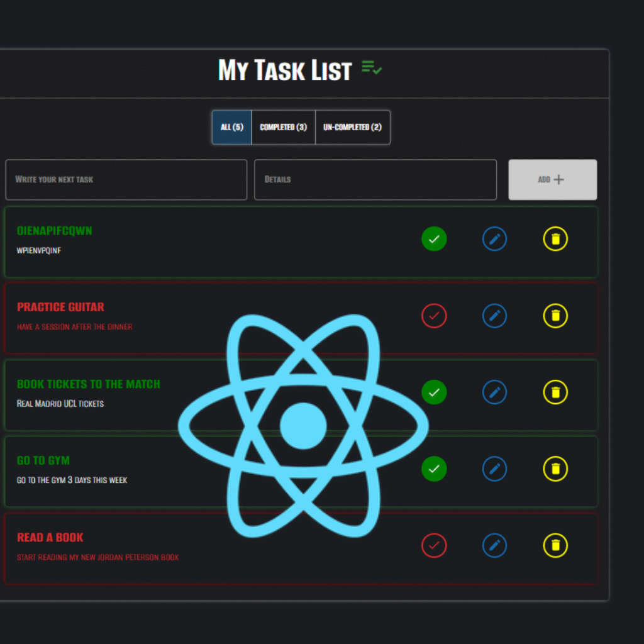Image resolution: width=644 pixels, height=644 pixels.
Task: Focus the Write your next task field
Action: [x=126, y=179]
